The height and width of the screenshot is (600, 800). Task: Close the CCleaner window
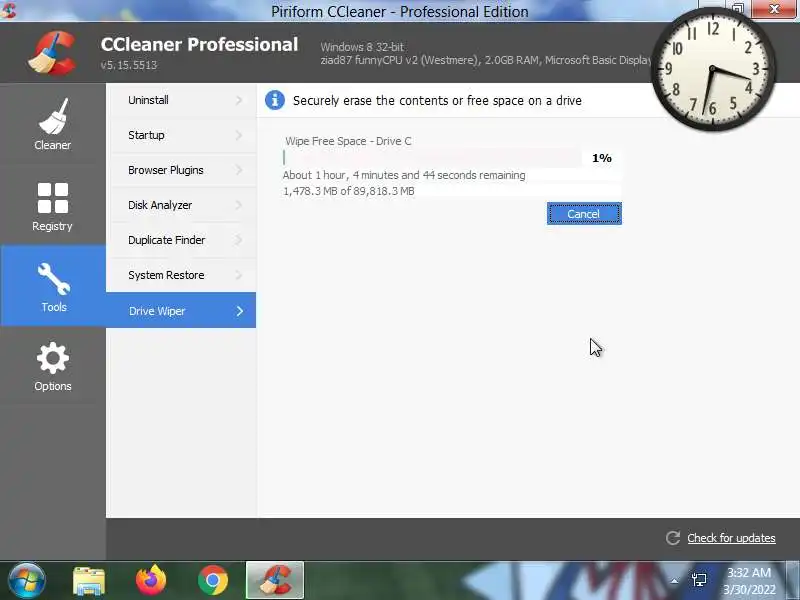point(774,9)
